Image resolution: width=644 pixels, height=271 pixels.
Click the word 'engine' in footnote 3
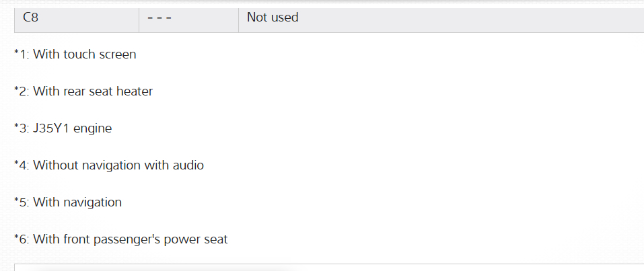click(x=92, y=128)
